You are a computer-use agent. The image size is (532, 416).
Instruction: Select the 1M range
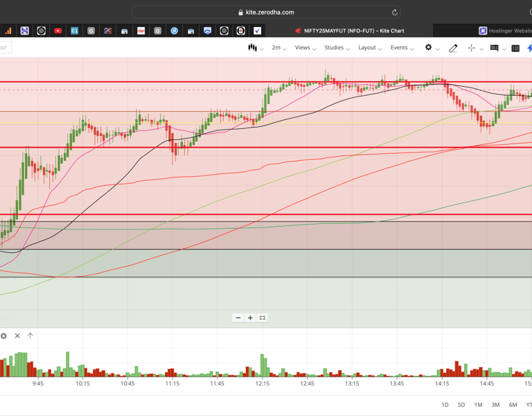coord(478,405)
